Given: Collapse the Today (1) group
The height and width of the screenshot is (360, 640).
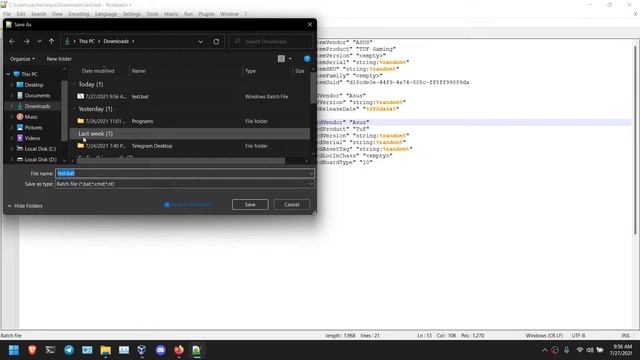Looking at the screenshot, I should pyautogui.click(x=74, y=84).
